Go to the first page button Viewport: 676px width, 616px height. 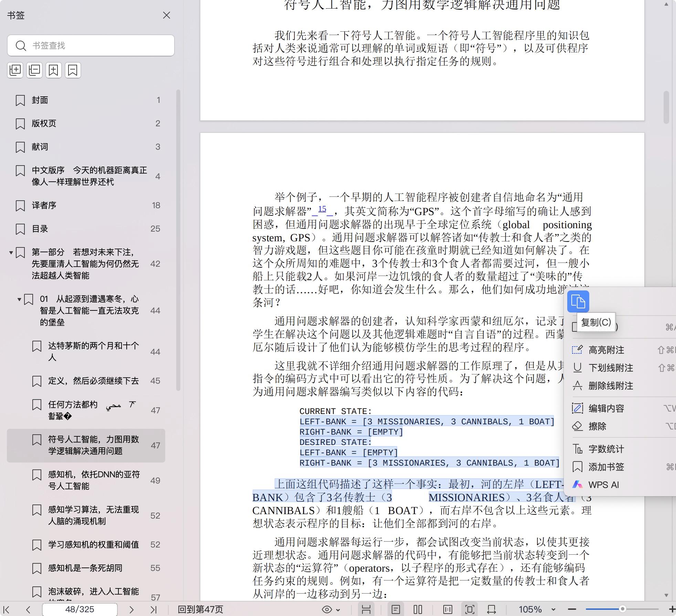pyautogui.click(x=7, y=609)
